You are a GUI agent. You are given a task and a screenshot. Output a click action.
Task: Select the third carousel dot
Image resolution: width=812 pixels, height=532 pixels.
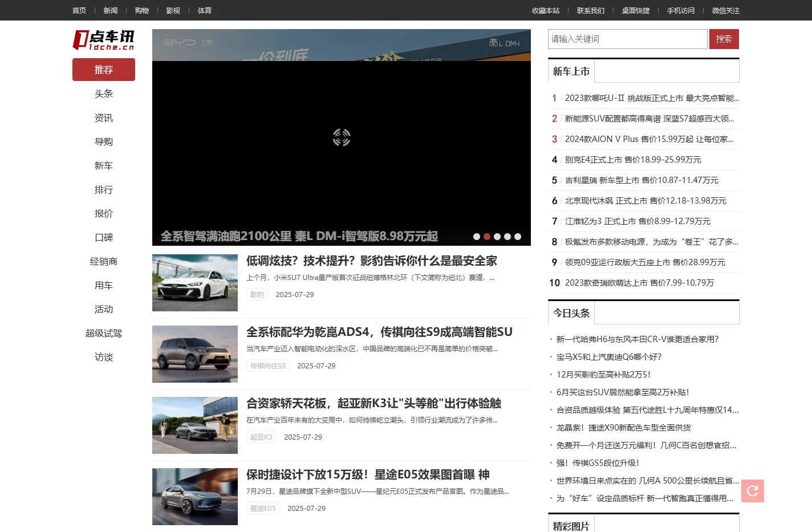[x=497, y=237]
